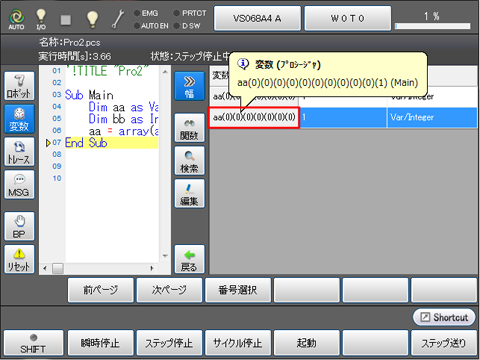Screen dimensions: 480x360
Task: Click the 検索 search magnifier button
Action: (x=189, y=161)
